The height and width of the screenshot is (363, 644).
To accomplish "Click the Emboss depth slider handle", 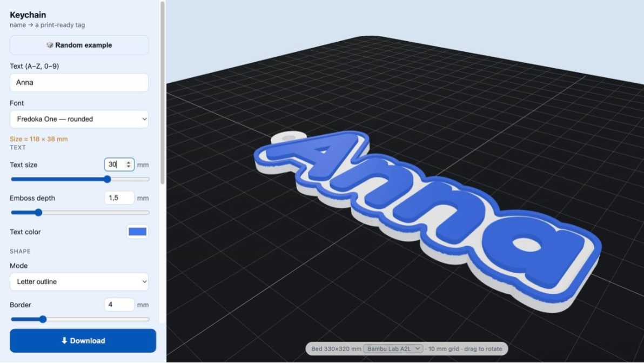I will (38, 213).
